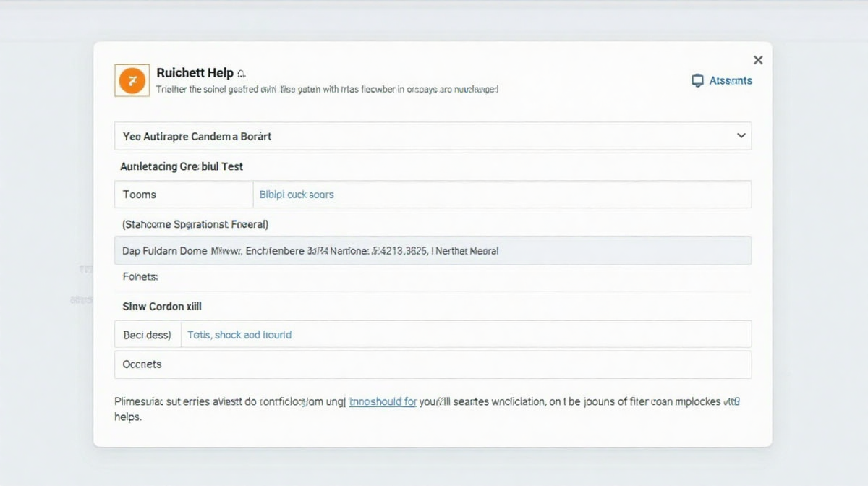Open the Atssmts link
Image resolution: width=868 pixels, height=486 pixels.
(x=730, y=81)
